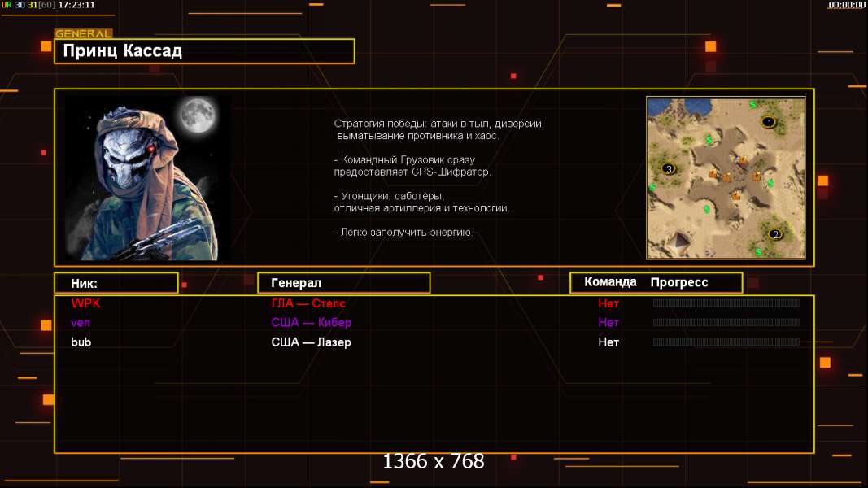
Task: Click the 'Стратегия победы' description line
Action: coord(439,124)
